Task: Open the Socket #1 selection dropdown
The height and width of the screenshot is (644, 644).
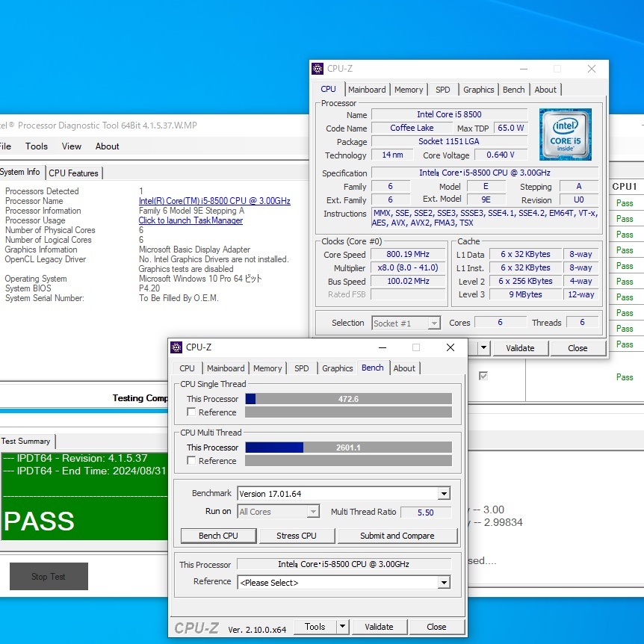Action: (434, 323)
